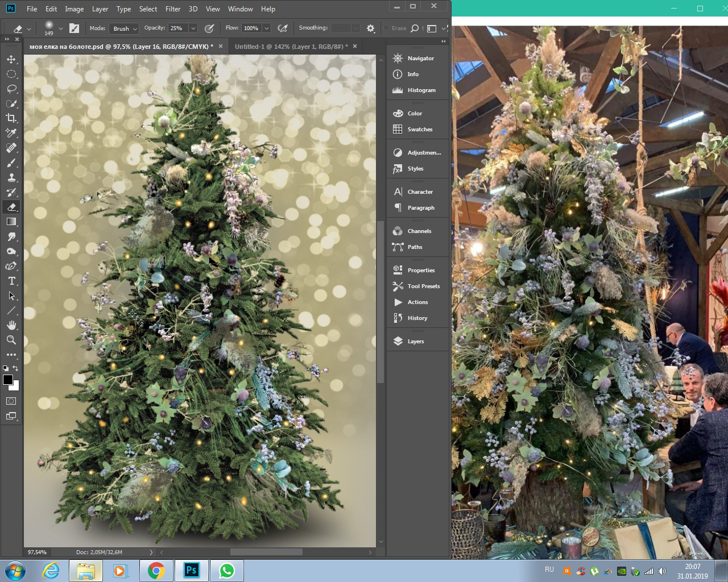The width and height of the screenshot is (728, 582).
Task: Open the brush preset picker arrow
Action: tap(60, 28)
